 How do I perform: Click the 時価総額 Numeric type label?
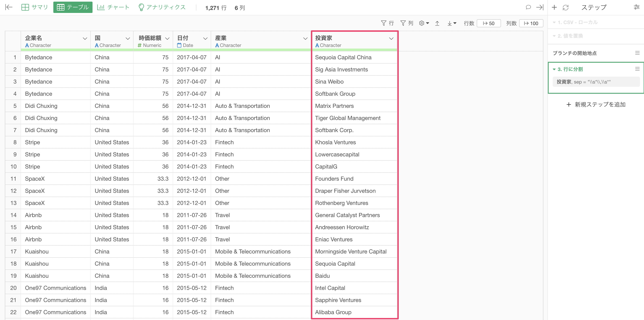[149, 45]
